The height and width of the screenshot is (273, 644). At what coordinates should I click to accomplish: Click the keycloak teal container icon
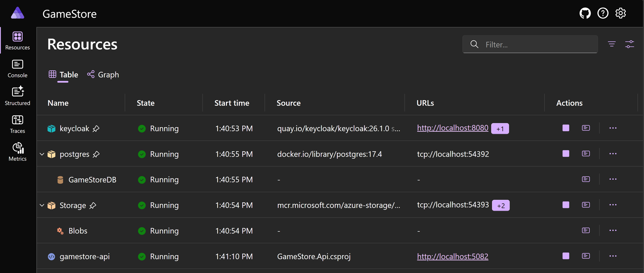coord(51,128)
